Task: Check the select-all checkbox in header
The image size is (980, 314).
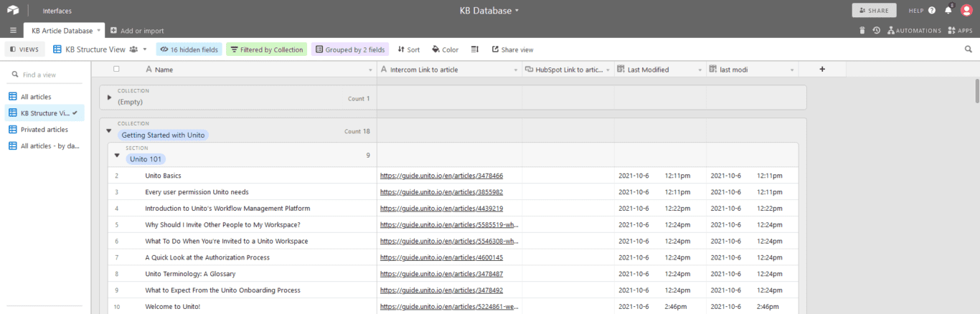Action: pos(116,70)
